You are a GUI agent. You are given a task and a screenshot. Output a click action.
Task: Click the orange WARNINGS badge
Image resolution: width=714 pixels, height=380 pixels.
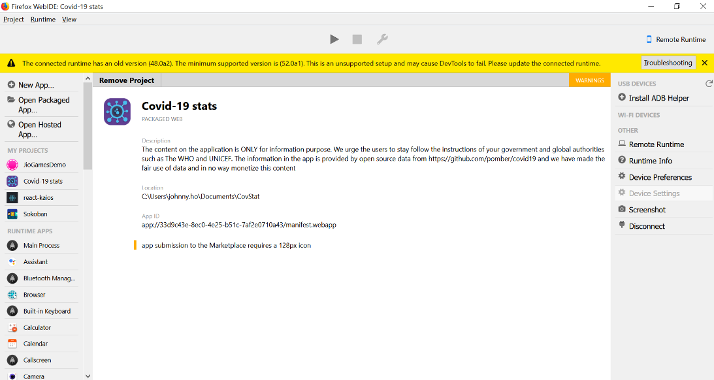coord(590,80)
